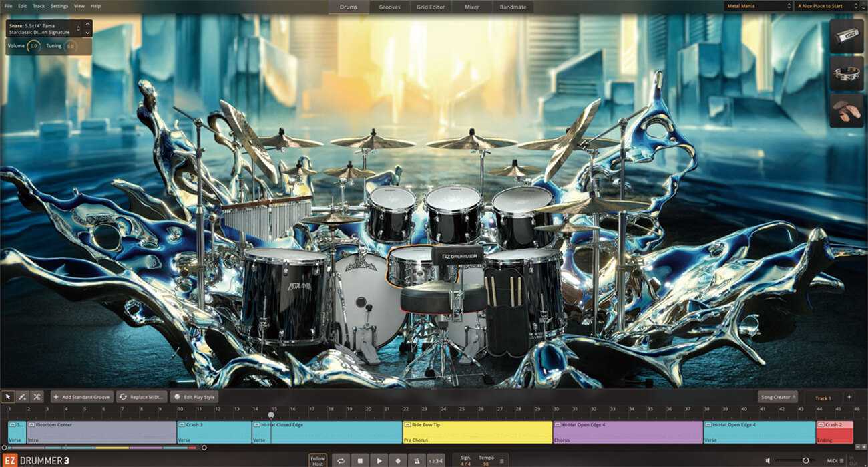The width and height of the screenshot is (868, 467).
Task: Open the Metal Mania library dropdown
Action: click(x=758, y=6)
